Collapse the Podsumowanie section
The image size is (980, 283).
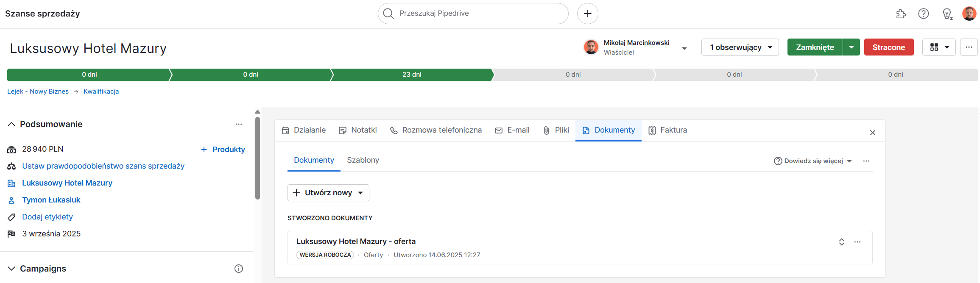[11, 124]
